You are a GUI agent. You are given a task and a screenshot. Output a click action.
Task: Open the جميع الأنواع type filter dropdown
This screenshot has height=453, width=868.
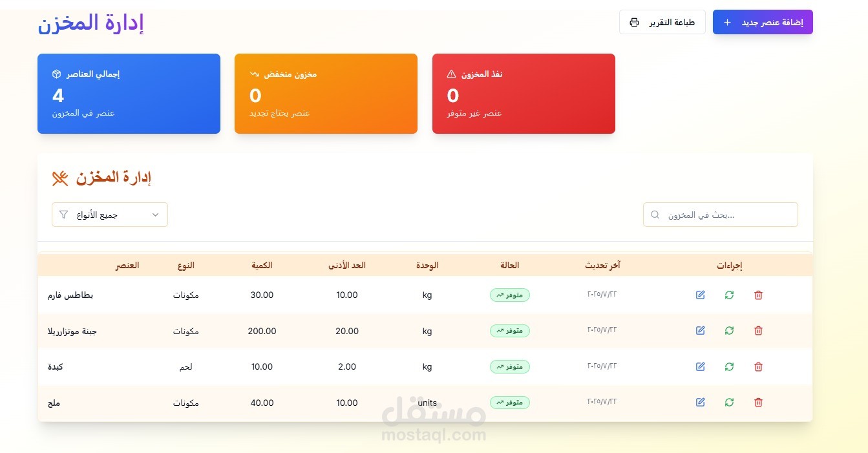click(x=110, y=215)
